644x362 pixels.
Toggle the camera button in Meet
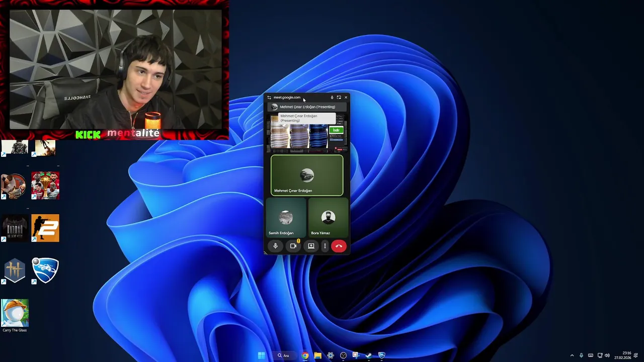point(293,246)
